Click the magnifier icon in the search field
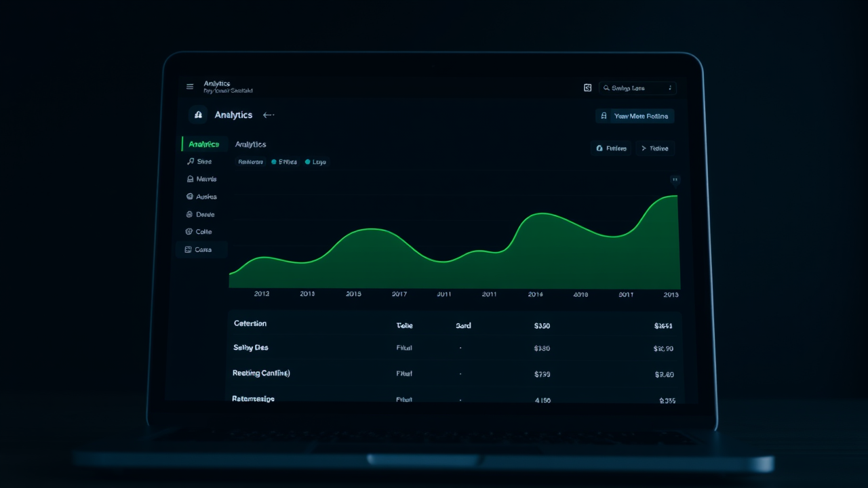The height and width of the screenshot is (488, 868). (606, 88)
